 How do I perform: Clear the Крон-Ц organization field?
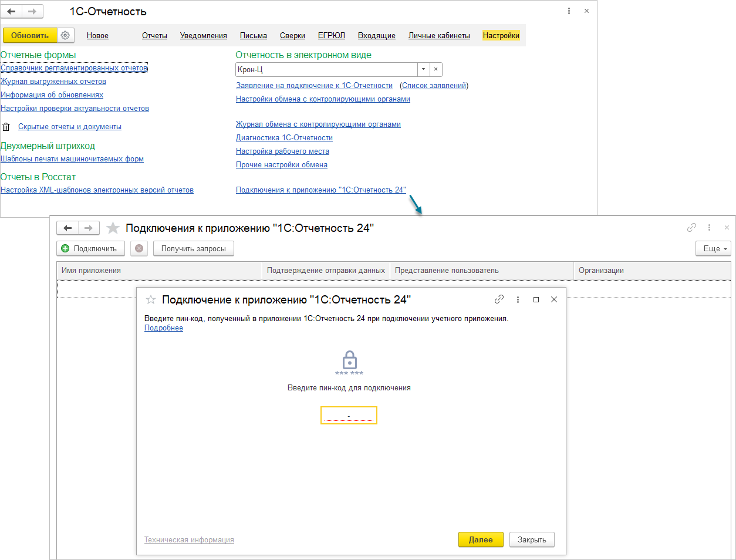pos(435,69)
